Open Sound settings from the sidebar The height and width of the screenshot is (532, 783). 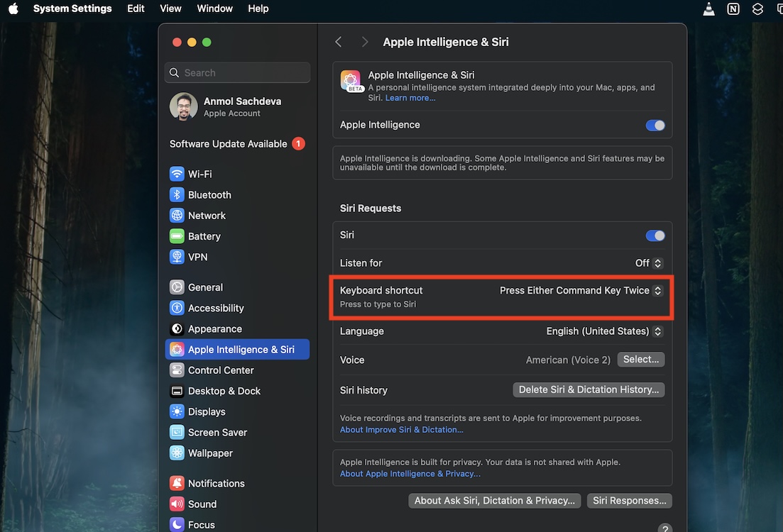click(x=204, y=504)
